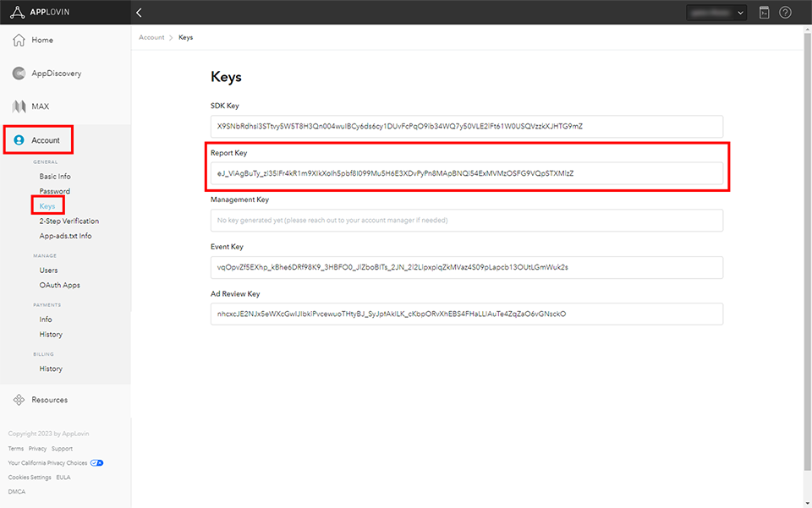Image resolution: width=812 pixels, height=508 pixels.
Task: Open Payments History page
Action: point(51,335)
